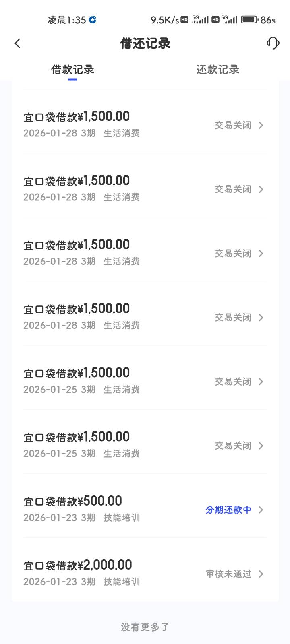This screenshot has height=644, width=290.
Task: Open the 宜口袋借款¥2,000.00 record title
Action: pyautogui.click(x=78, y=566)
